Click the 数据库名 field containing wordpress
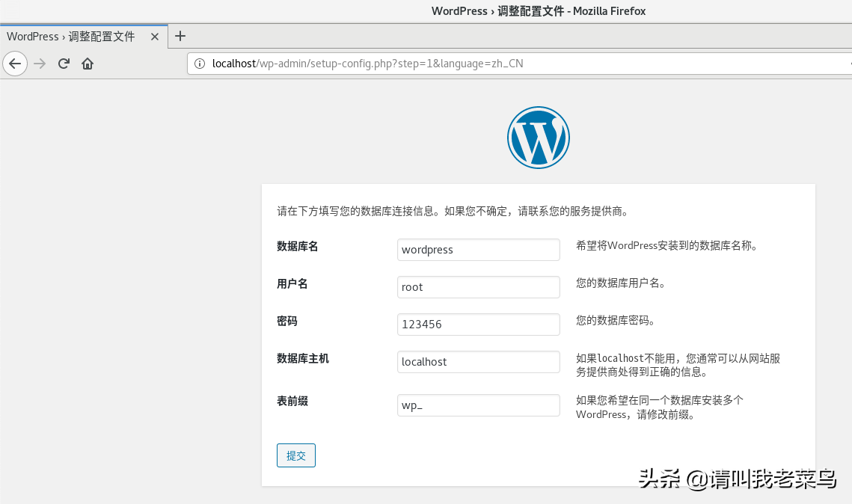The image size is (852, 504). click(x=478, y=250)
